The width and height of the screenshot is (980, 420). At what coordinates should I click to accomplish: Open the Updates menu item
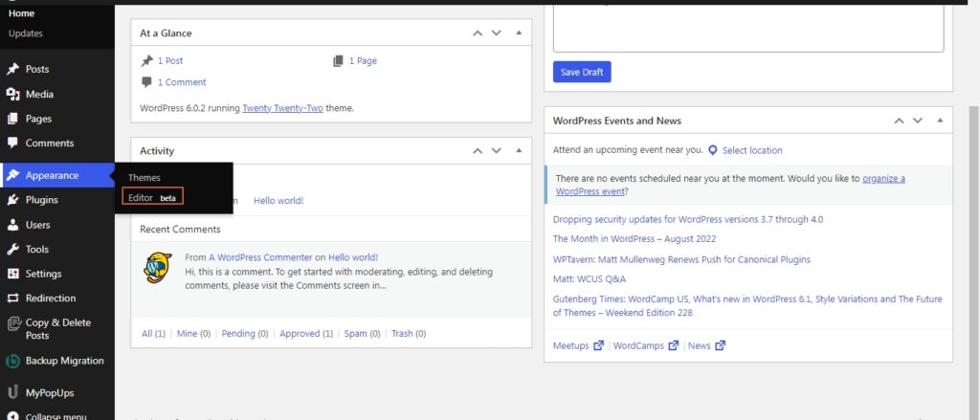click(x=26, y=33)
